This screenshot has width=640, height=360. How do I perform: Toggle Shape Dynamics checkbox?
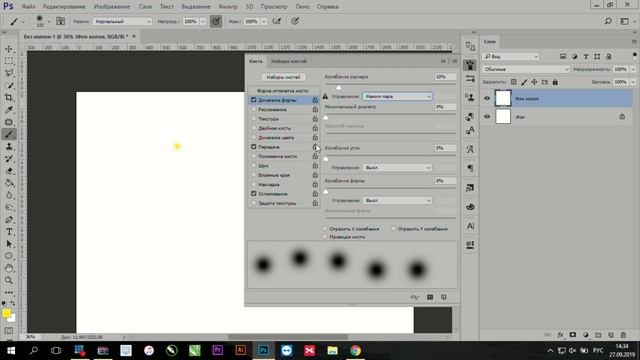(253, 100)
